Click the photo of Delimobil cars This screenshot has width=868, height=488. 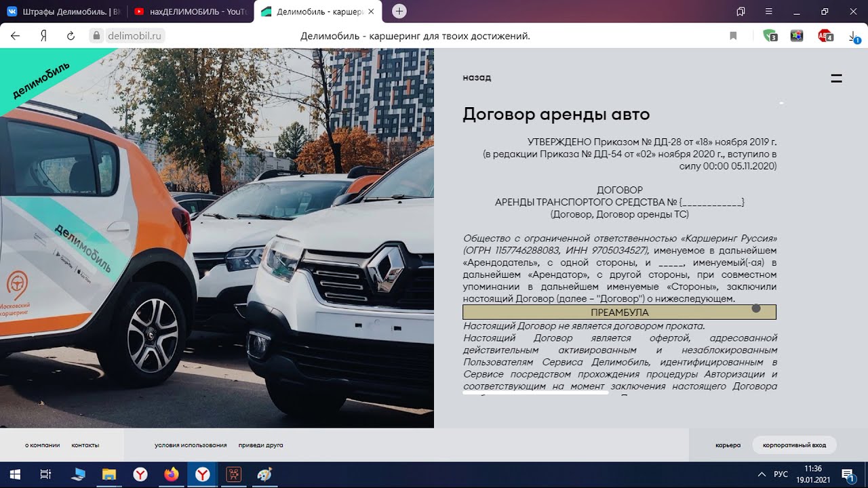tap(217, 239)
